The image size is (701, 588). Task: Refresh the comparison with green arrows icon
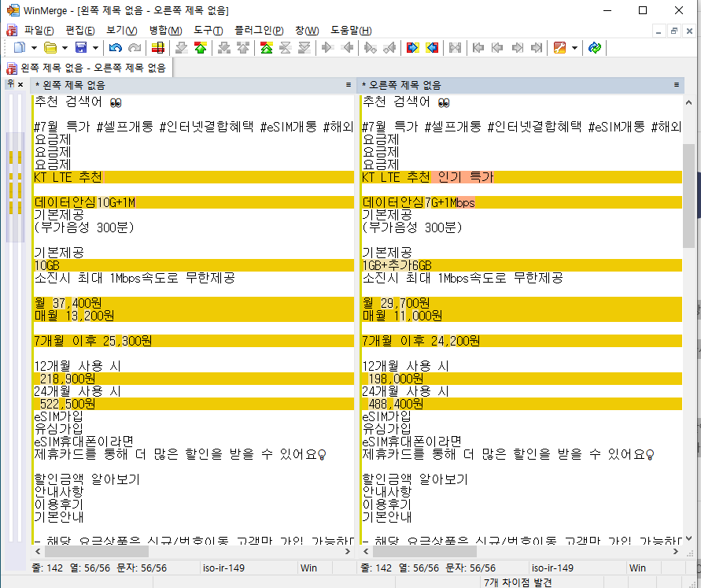595,47
